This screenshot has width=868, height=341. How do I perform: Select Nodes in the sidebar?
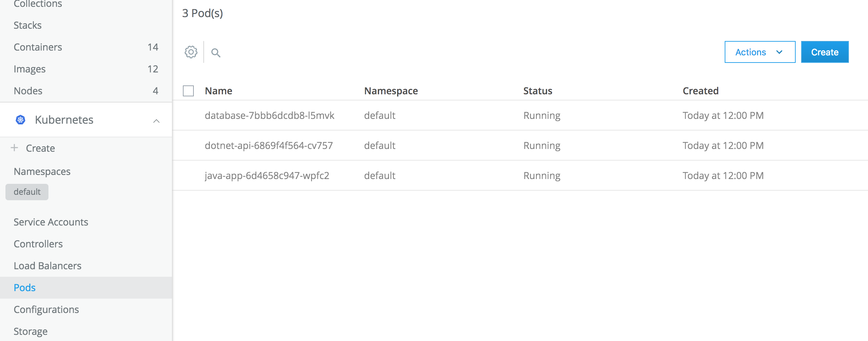(28, 91)
